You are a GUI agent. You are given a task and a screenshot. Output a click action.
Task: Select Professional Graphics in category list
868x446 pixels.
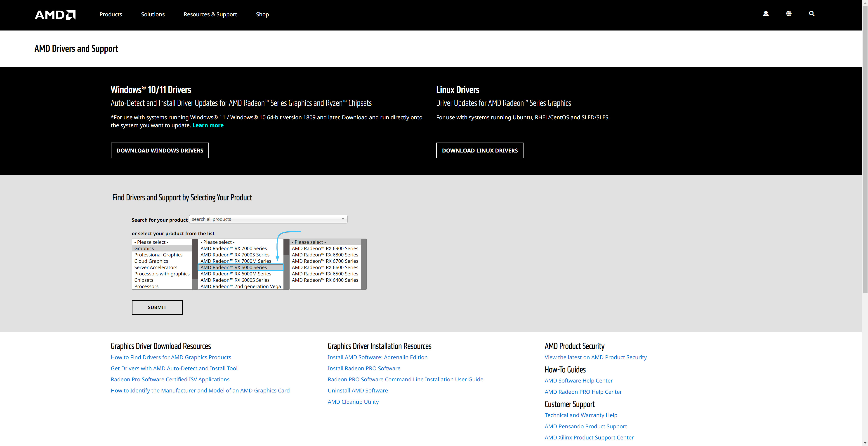(158, 255)
